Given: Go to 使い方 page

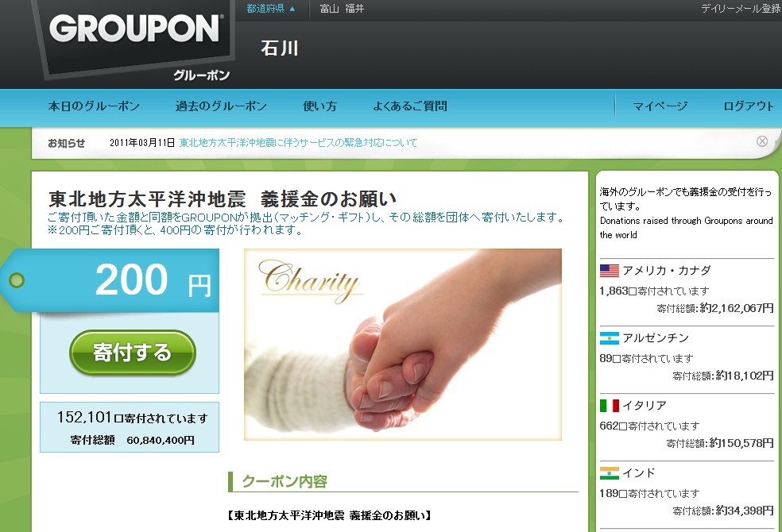Looking at the screenshot, I should [x=319, y=106].
